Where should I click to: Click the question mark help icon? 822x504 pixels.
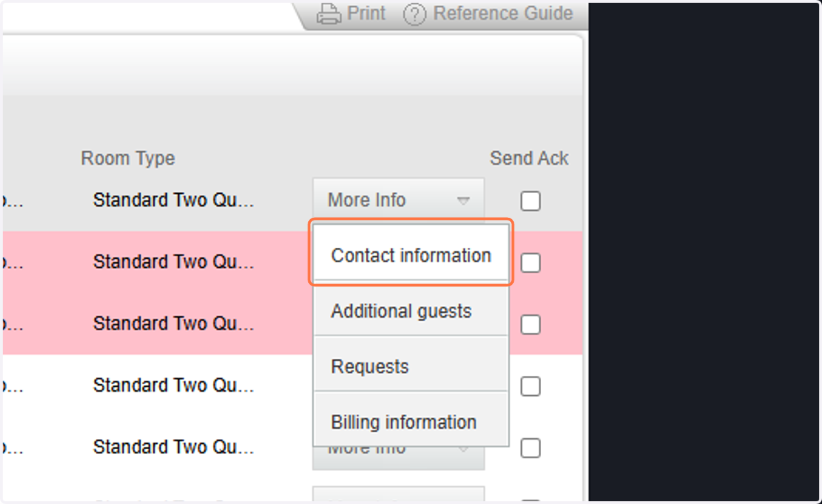pyautogui.click(x=414, y=14)
